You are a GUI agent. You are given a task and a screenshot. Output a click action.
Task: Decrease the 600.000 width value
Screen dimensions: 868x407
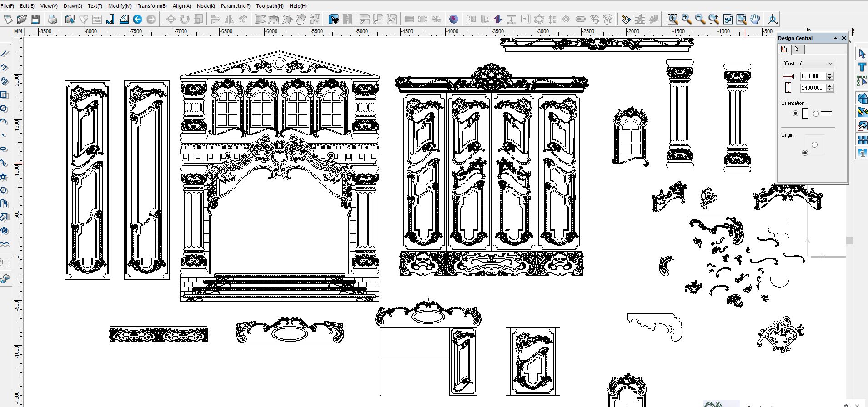click(x=830, y=78)
